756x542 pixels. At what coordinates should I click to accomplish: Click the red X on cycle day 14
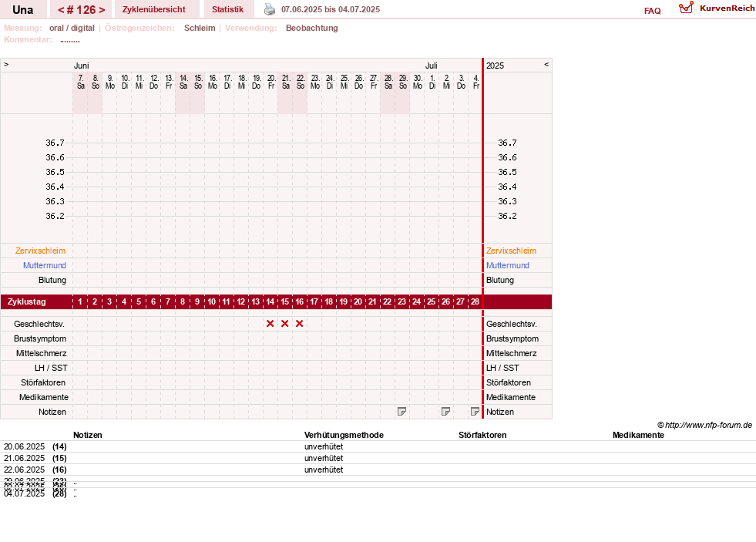click(x=270, y=324)
